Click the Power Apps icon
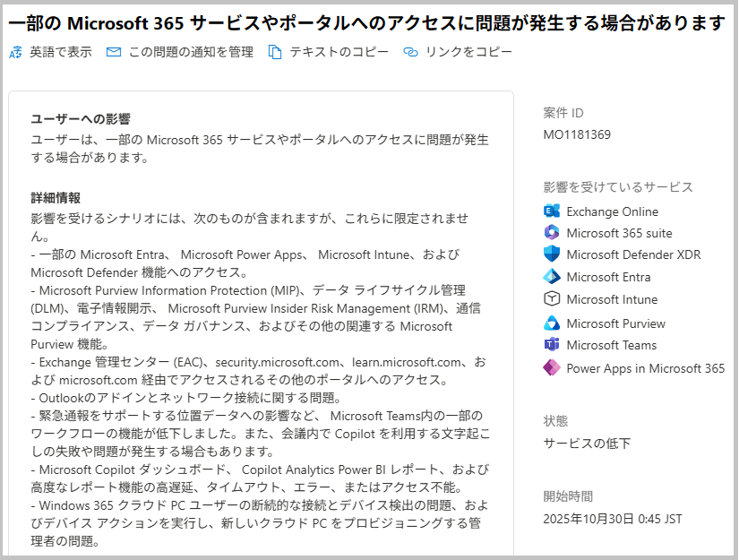 pos(552,367)
